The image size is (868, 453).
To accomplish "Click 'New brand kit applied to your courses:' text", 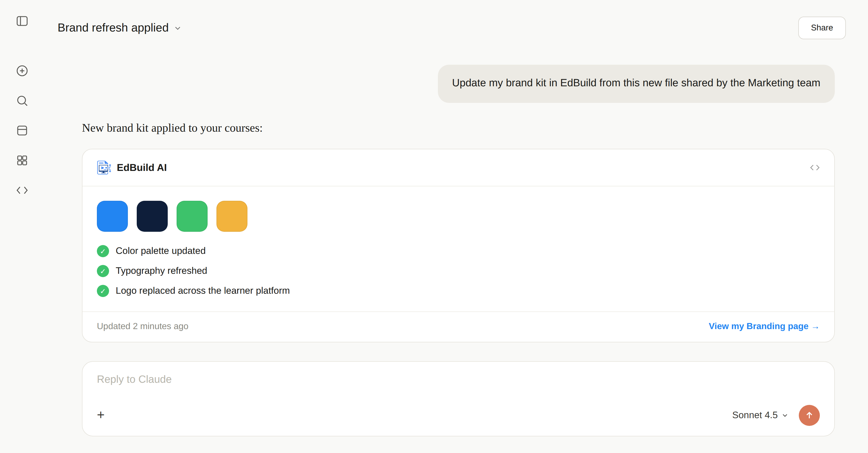I will coord(172,128).
